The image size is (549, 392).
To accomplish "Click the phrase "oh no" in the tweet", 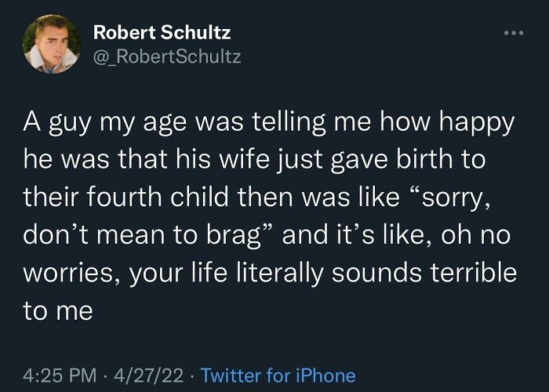I will coord(474,236).
